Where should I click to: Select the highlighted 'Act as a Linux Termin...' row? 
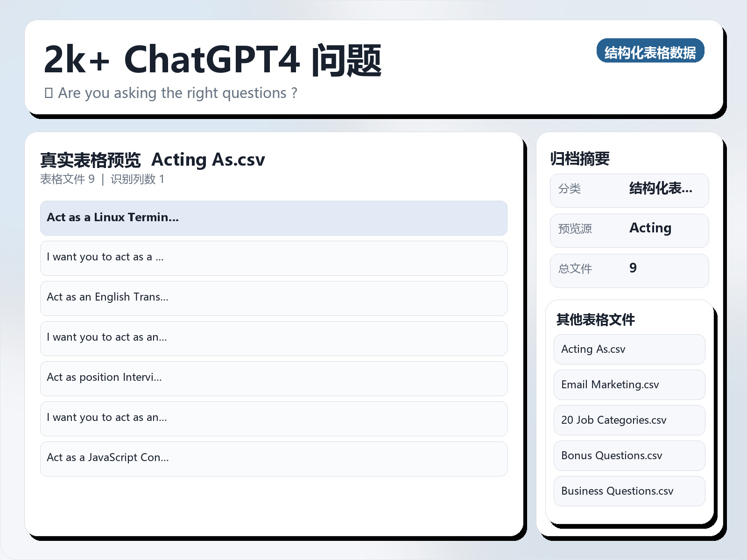[x=273, y=218]
